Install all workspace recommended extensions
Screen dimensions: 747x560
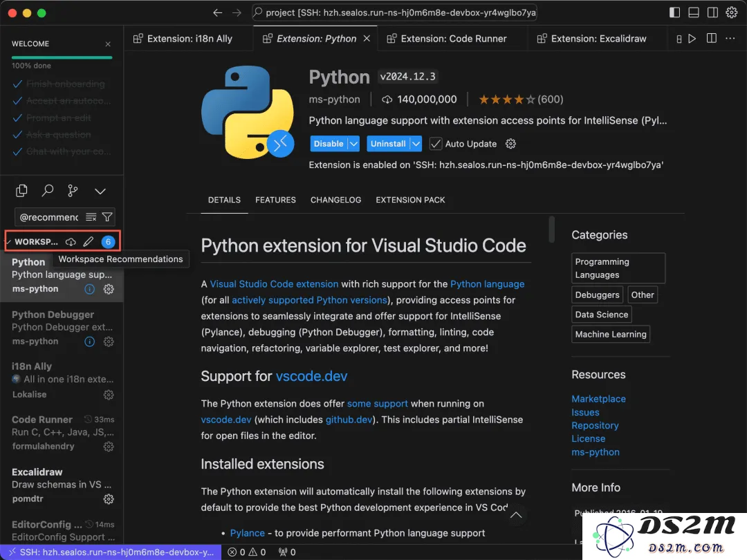click(x=71, y=241)
